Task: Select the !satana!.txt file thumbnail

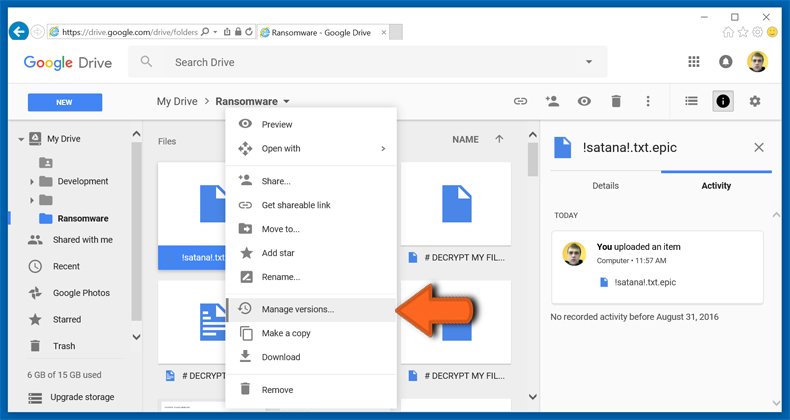Action: tap(191, 216)
